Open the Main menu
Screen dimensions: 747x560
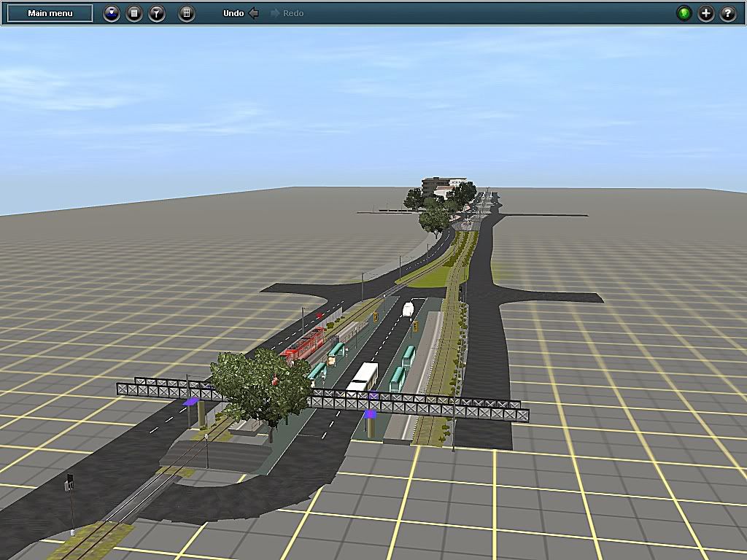coord(50,13)
